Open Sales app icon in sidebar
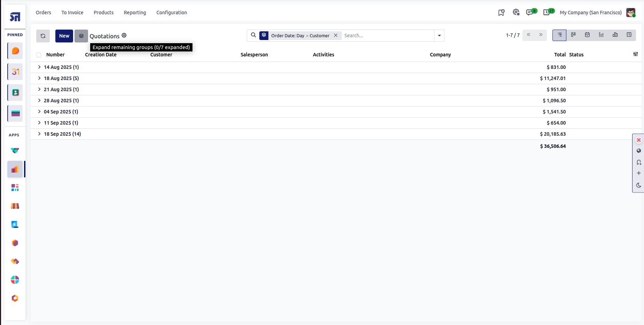644x325 pixels. (15, 169)
